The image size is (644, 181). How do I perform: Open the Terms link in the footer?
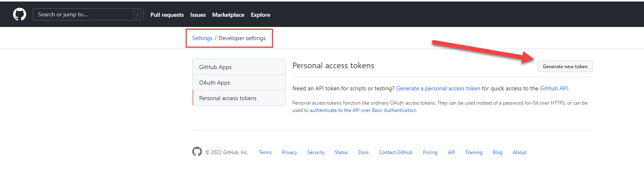point(265,152)
